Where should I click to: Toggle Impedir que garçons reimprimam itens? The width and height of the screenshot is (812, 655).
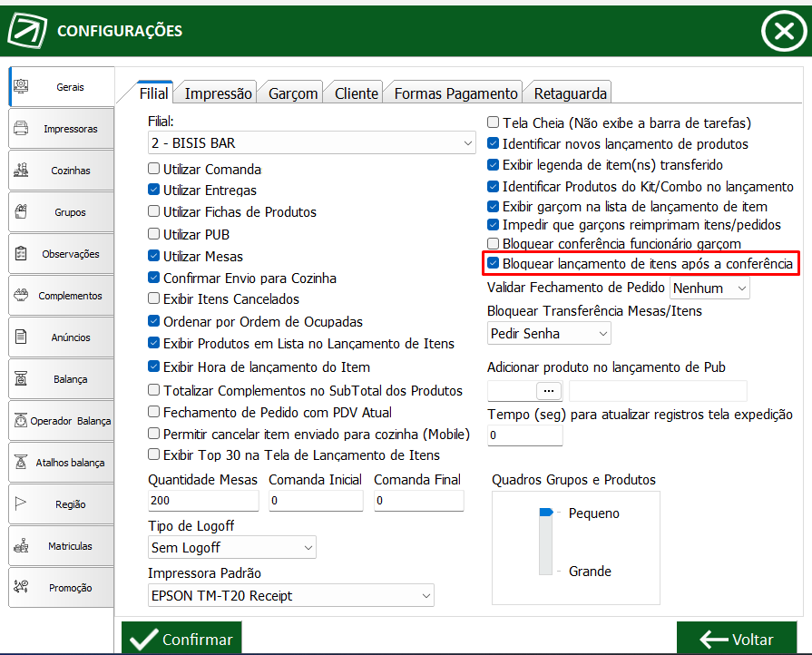493,225
